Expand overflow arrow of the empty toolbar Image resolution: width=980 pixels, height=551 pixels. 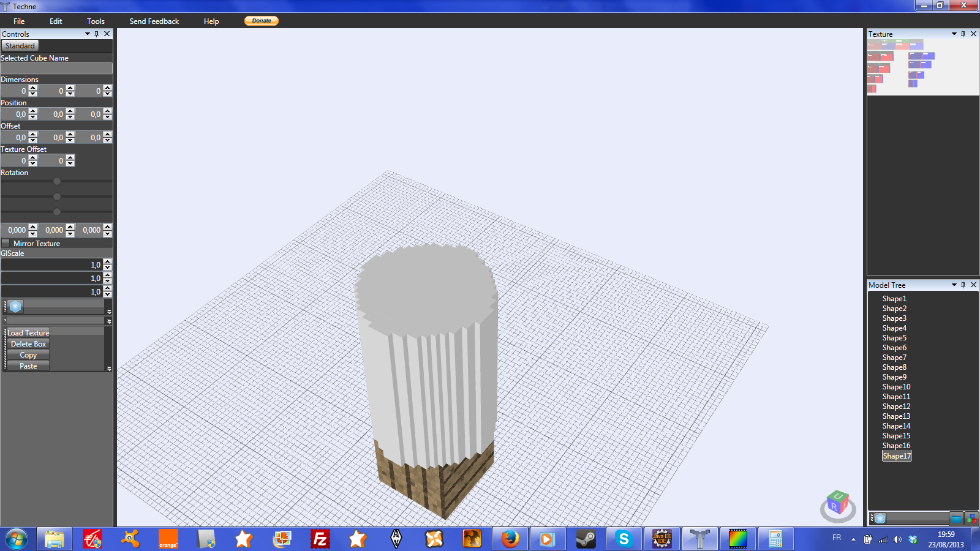(109, 321)
